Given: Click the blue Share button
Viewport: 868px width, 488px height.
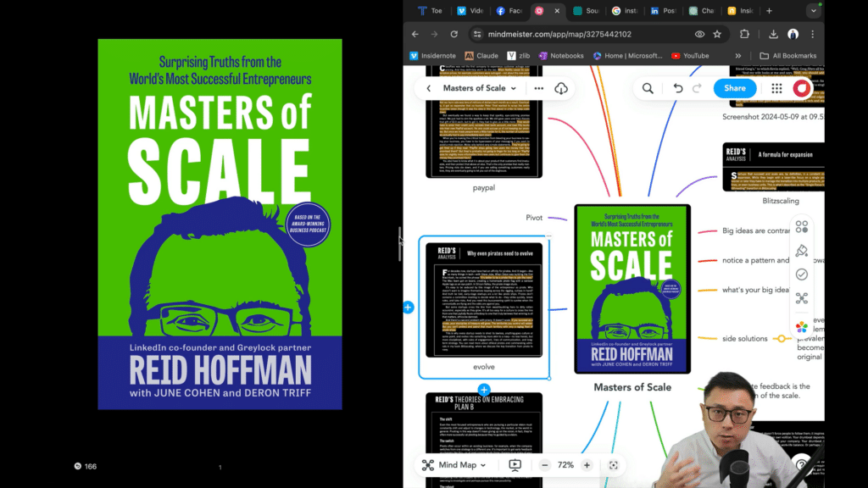Looking at the screenshot, I should tap(735, 88).
